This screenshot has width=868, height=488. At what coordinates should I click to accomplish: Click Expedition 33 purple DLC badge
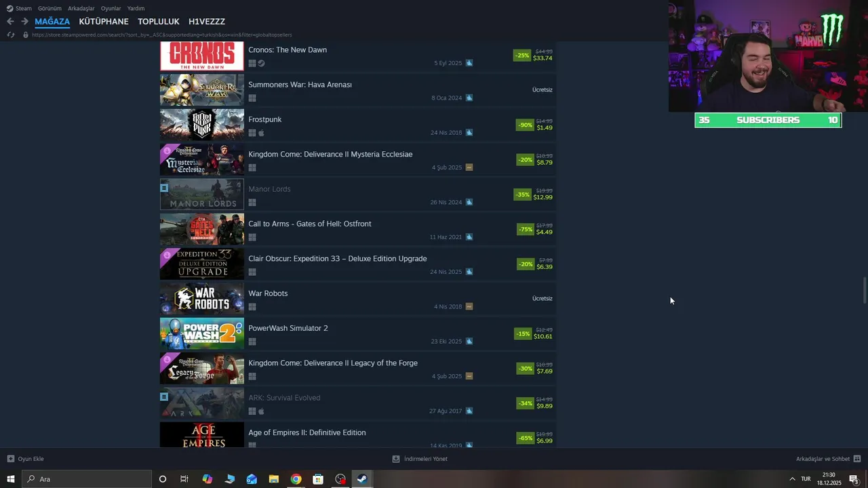click(166, 254)
